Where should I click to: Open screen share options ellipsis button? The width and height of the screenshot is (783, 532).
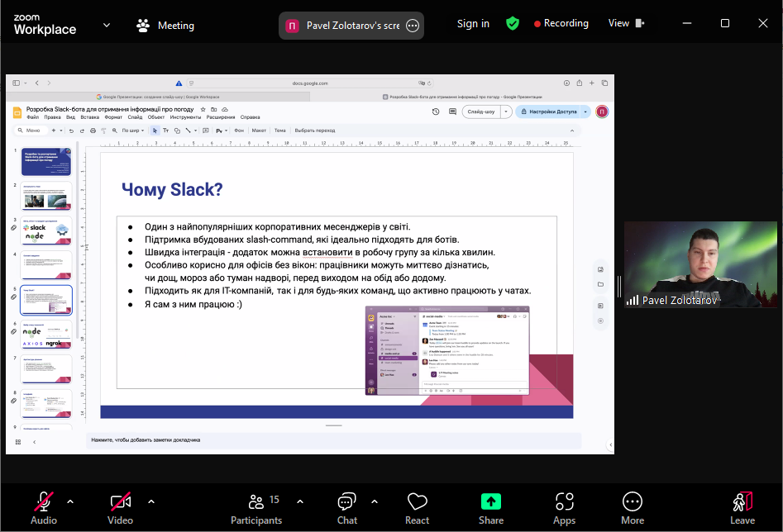(413, 26)
